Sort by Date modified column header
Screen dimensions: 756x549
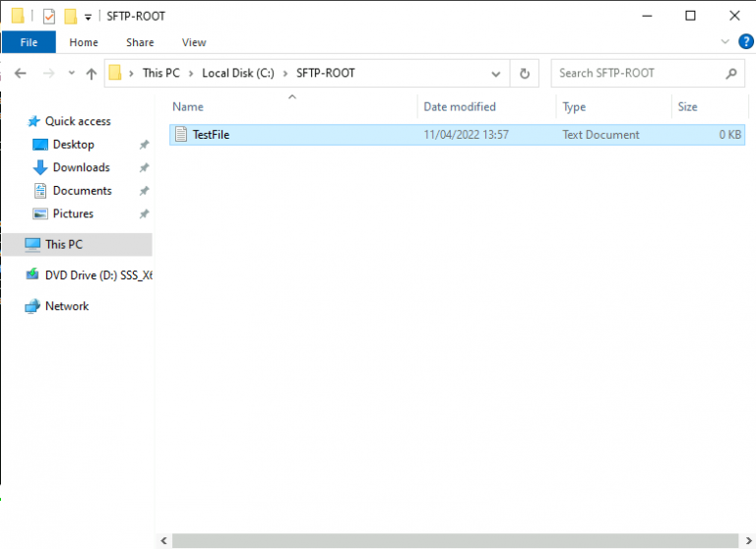click(486, 106)
